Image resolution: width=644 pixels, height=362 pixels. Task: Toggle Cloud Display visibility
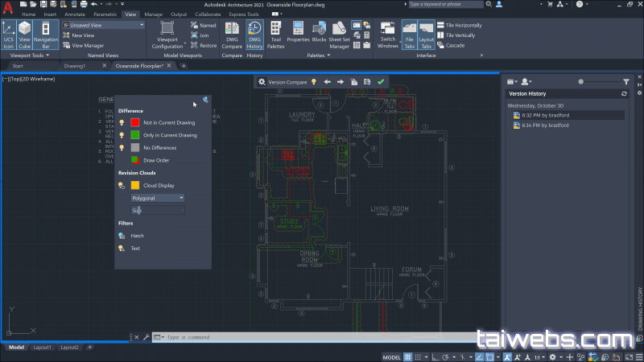coord(122,186)
